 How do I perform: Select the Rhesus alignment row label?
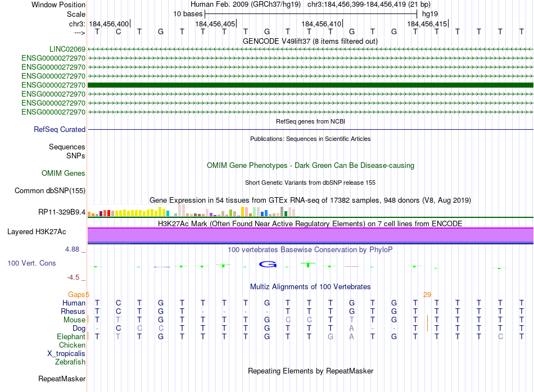coord(73,311)
